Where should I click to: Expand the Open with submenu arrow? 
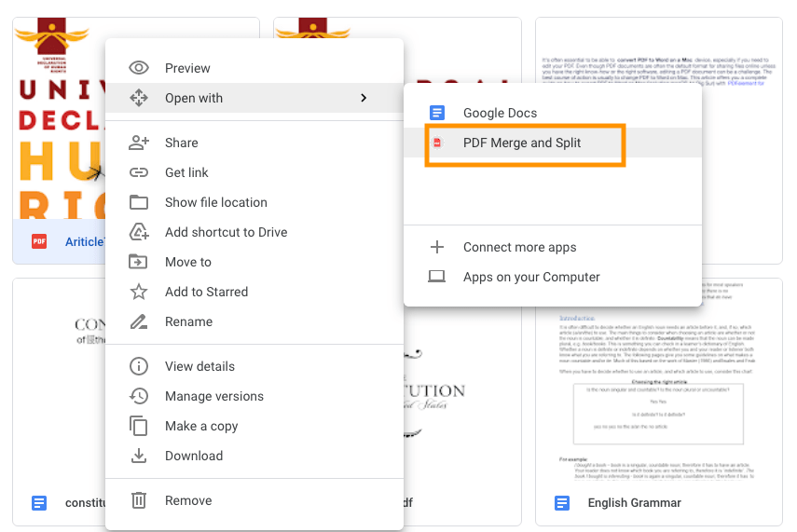coord(364,98)
